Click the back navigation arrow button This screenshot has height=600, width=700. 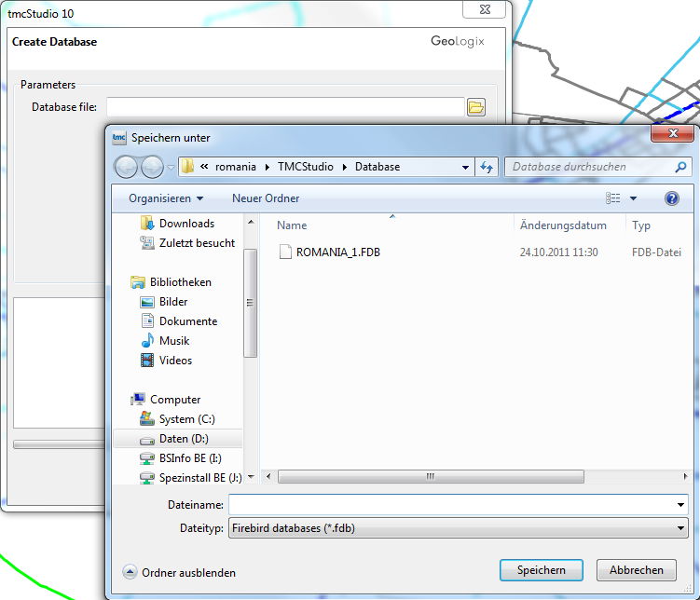[x=126, y=168]
